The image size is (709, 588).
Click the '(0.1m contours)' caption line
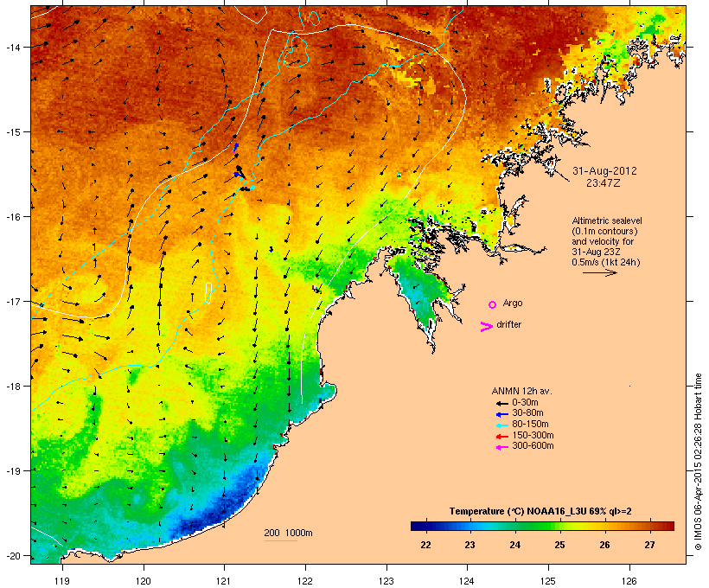604,231
